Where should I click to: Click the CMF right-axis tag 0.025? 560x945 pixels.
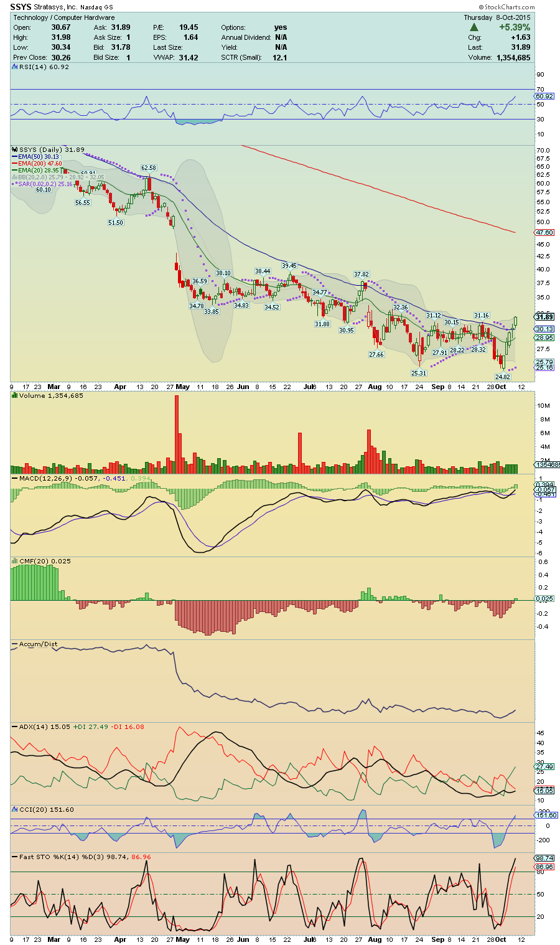544,598
